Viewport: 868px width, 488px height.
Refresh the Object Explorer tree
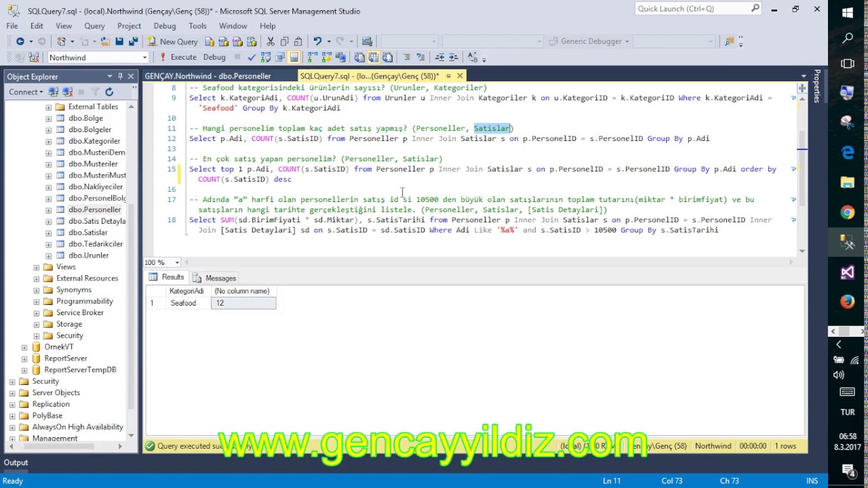pyautogui.click(x=109, y=91)
